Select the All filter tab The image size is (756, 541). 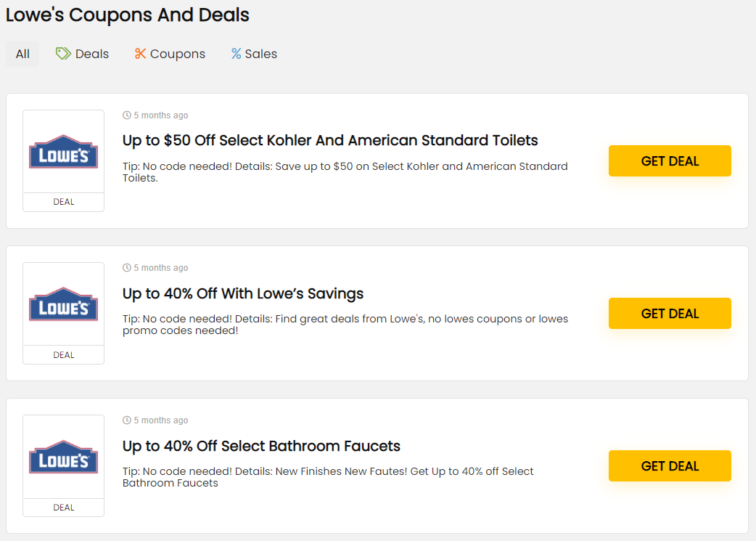(x=22, y=54)
